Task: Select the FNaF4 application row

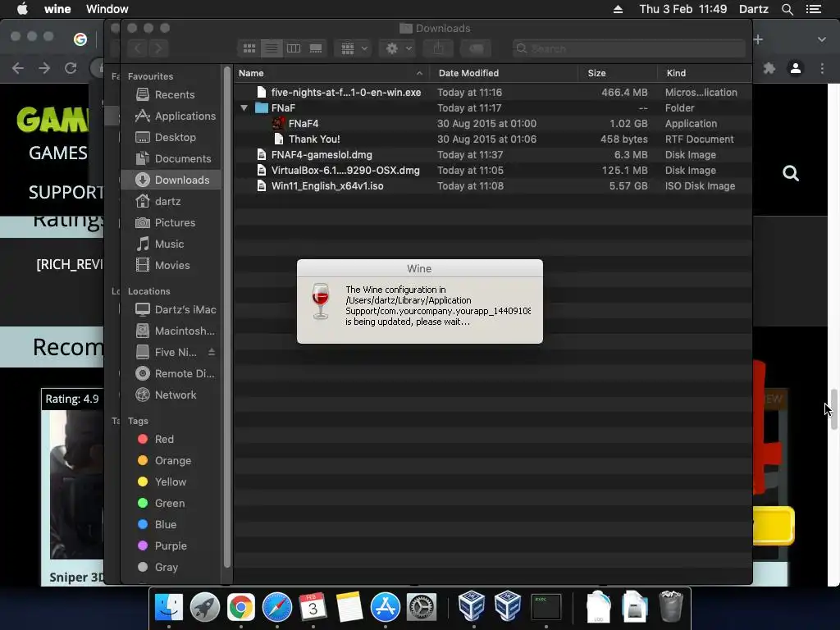Action: tap(493, 123)
